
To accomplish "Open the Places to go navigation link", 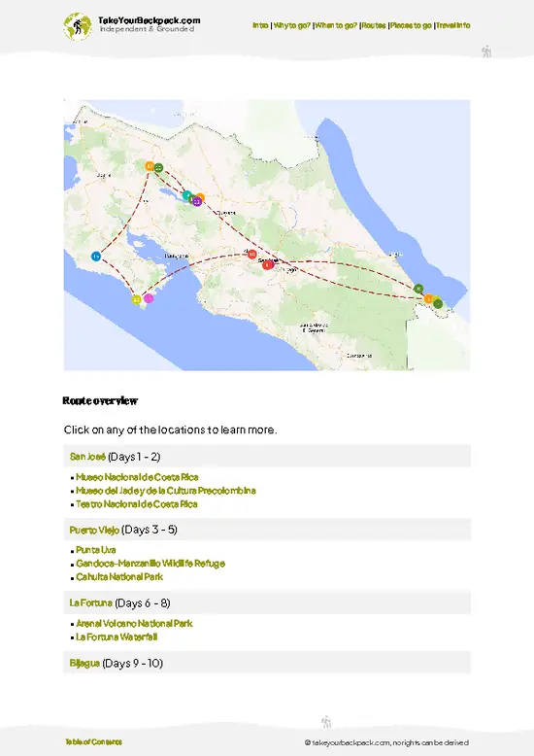I will (411, 25).
